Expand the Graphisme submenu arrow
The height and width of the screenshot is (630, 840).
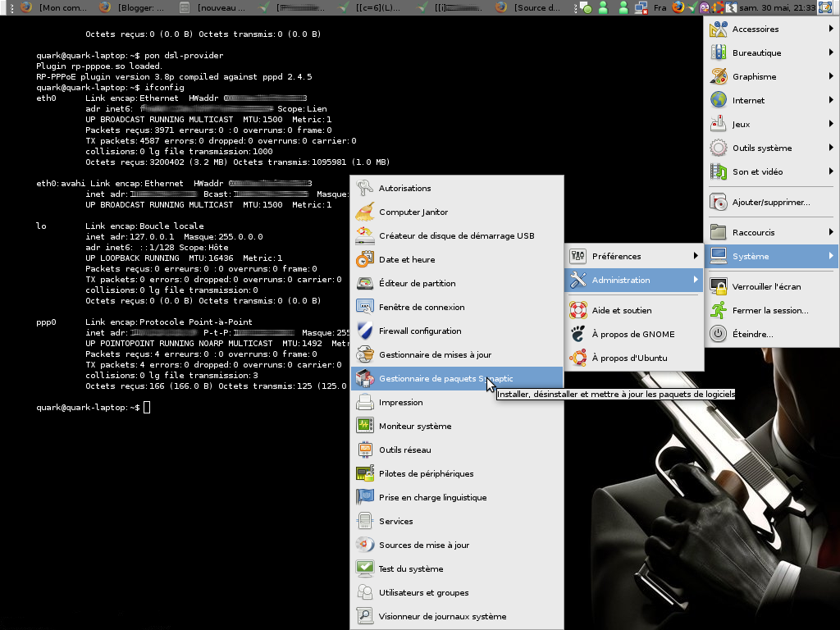[831, 76]
